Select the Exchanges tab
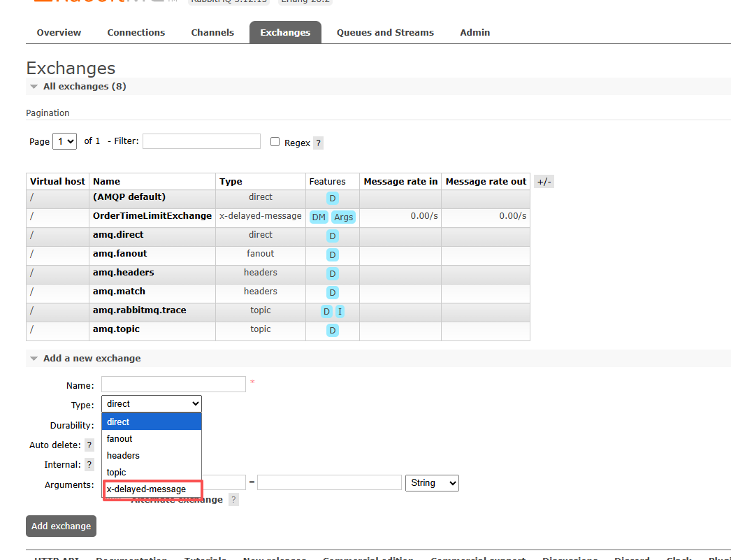731x560 pixels. click(x=285, y=33)
